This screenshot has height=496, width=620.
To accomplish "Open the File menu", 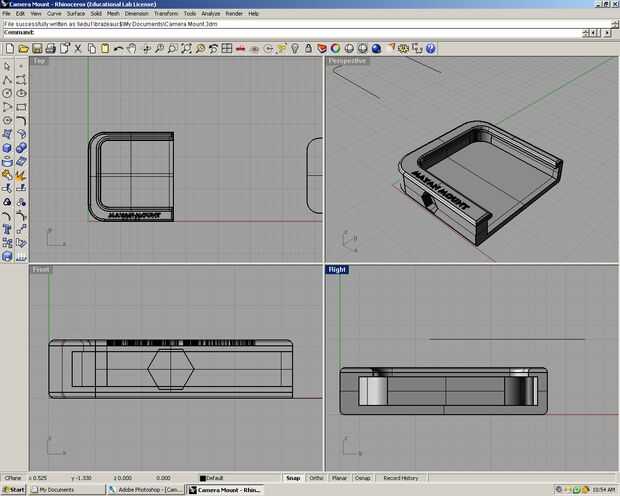I will coord(6,13).
